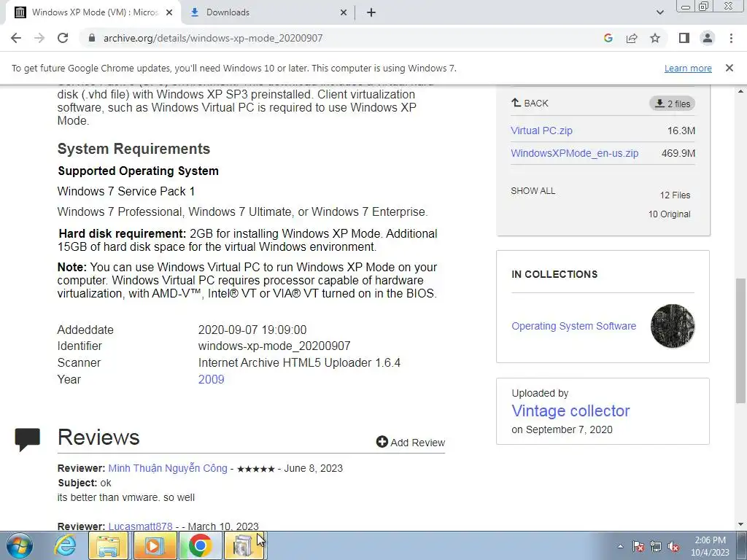Click the Addeddate value 2020-09-07 19:09:00
Image resolution: width=747 pixels, height=560 pixels.
[252, 330]
